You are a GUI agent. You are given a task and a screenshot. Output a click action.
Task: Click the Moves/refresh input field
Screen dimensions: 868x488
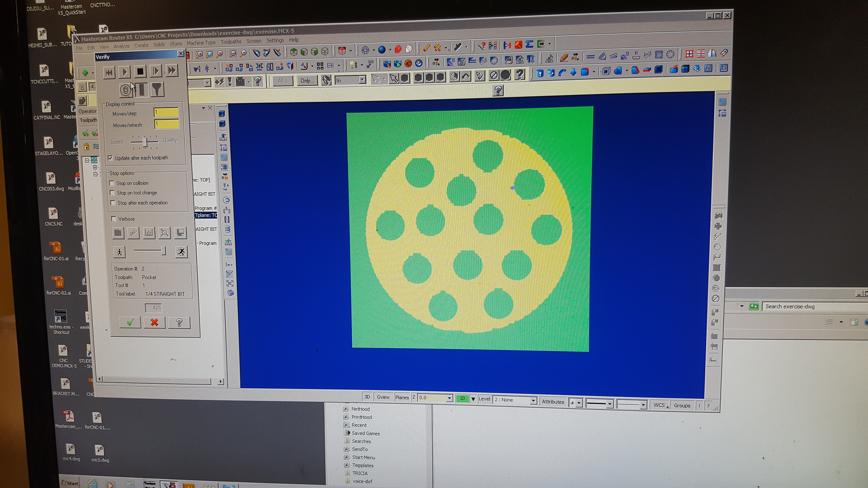167,124
